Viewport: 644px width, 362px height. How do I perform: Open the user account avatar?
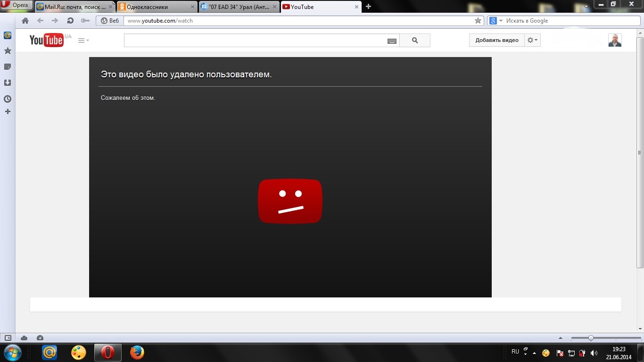click(x=615, y=40)
